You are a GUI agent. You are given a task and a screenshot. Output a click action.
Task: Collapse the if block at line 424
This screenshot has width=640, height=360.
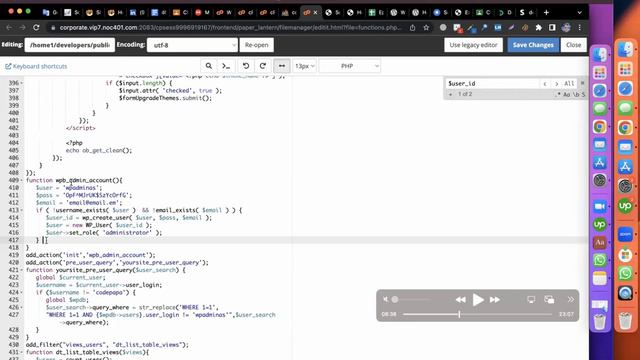[22, 293]
